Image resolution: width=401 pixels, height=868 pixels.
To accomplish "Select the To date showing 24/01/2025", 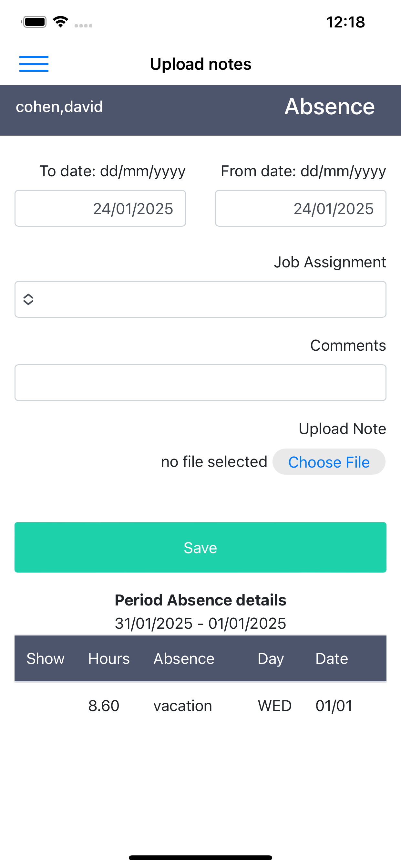I will (x=100, y=208).
